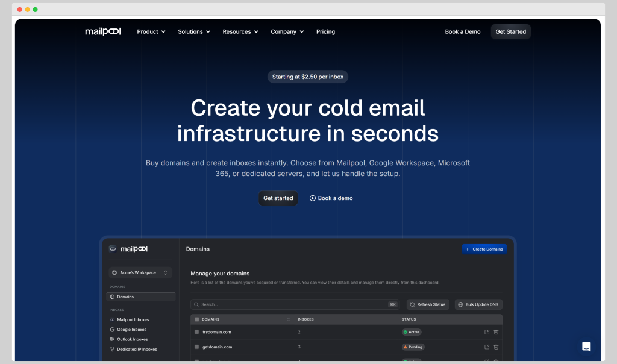Viewport: 617px width, 364px height.
Task: Expand the Company menu
Action: coord(287,31)
